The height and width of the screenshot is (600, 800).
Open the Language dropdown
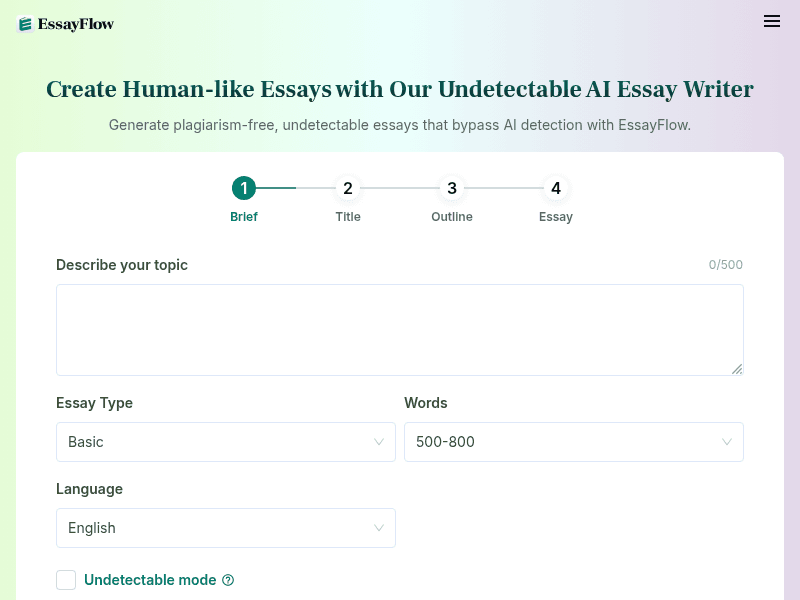pos(226,528)
